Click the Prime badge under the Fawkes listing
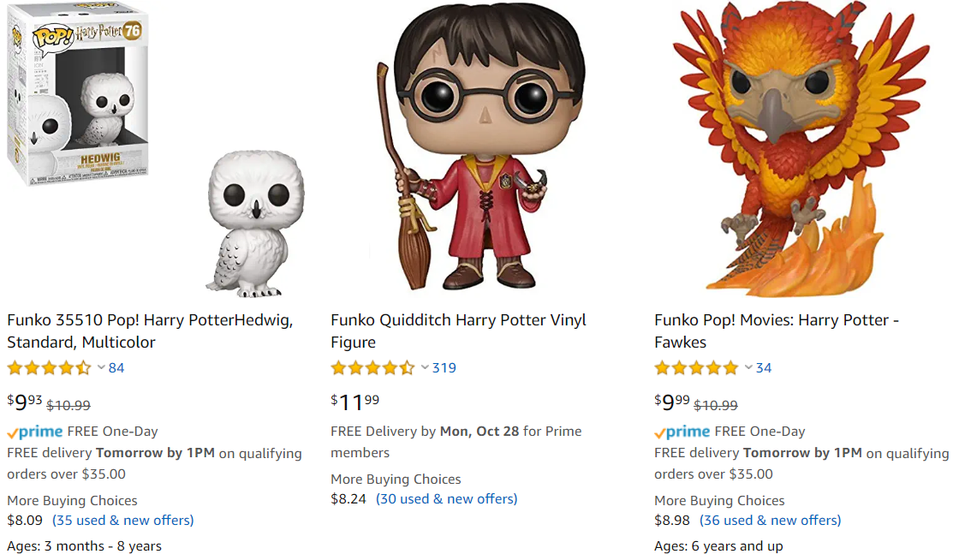The height and width of the screenshot is (560, 953). (682, 432)
